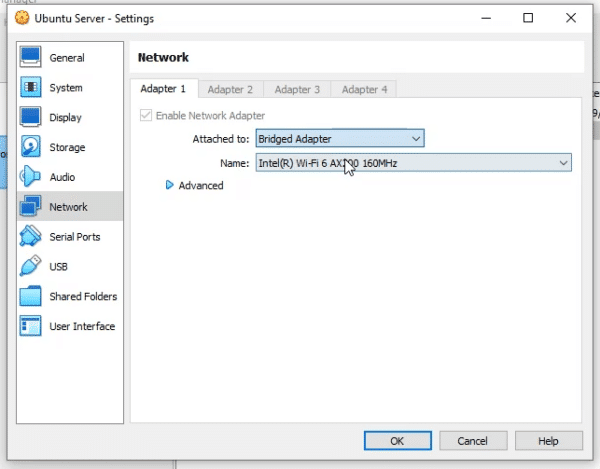The width and height of the screenshot is (600, 469).
Task: Click the Cancel button
Action: tap(472, 440)
